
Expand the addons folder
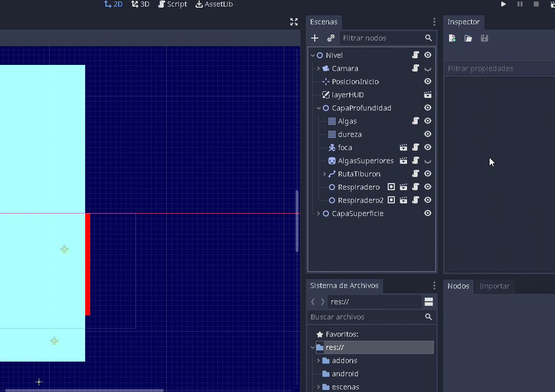tap(319, 361)
